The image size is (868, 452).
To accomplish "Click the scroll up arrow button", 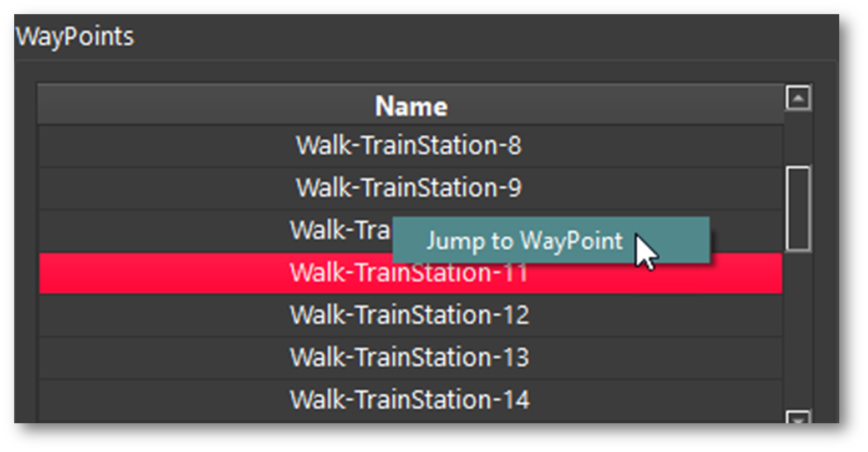I will [x=798, y=98].
